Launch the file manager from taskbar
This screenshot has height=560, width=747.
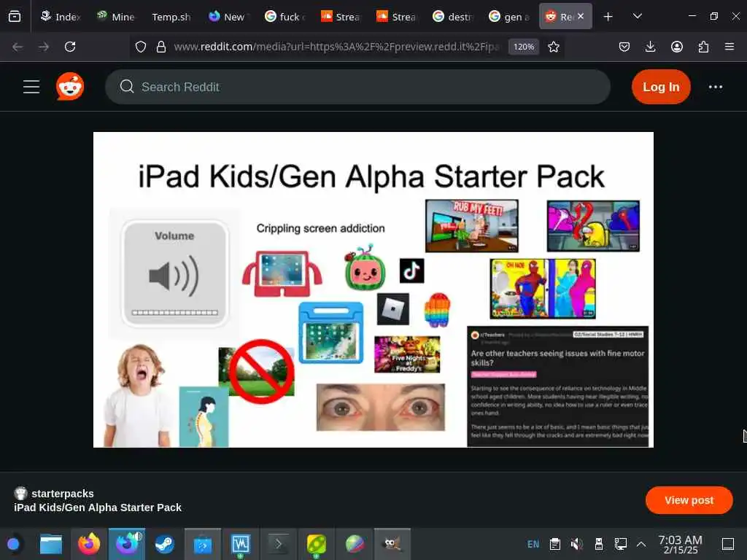(51, 544)
